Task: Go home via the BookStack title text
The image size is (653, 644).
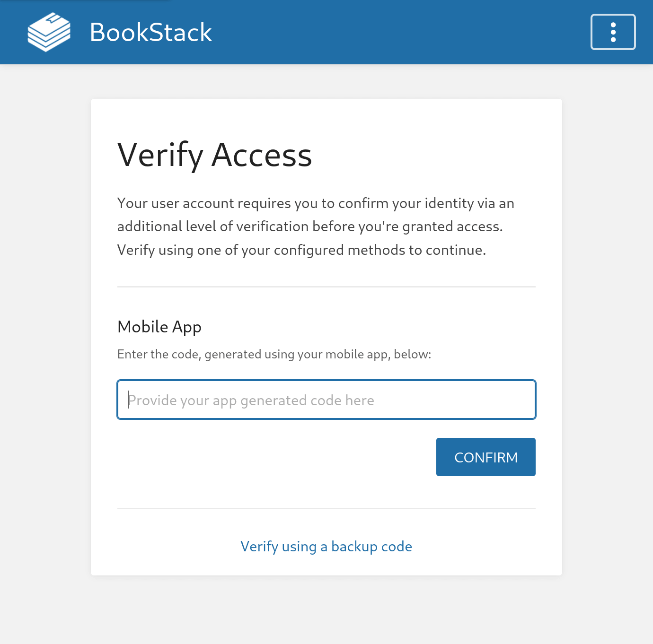Action: [x=150, y=32]
